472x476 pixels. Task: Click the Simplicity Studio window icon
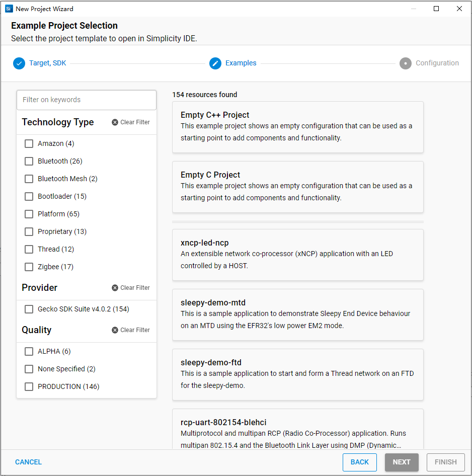[9, 9]
